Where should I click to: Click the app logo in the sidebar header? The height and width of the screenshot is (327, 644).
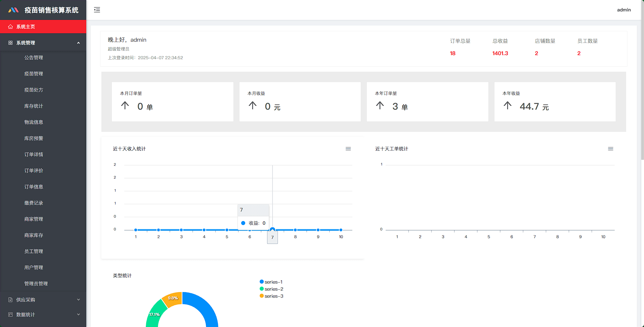click(x=13, y=10)
